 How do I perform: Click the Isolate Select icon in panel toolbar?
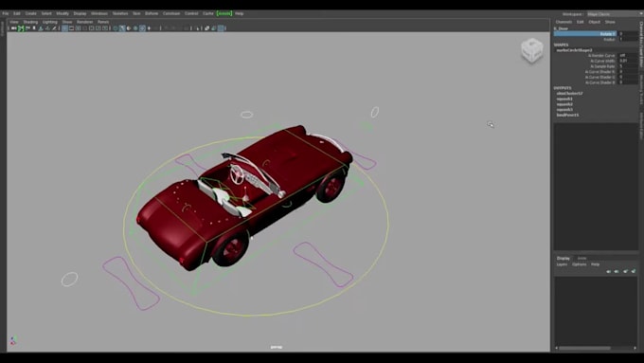198,27
